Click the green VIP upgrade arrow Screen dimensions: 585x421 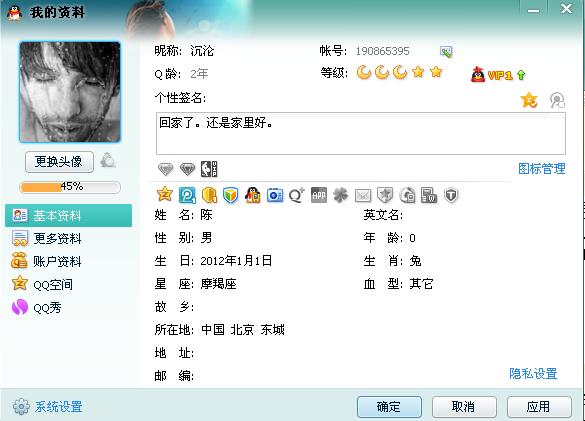pos(521,75)
